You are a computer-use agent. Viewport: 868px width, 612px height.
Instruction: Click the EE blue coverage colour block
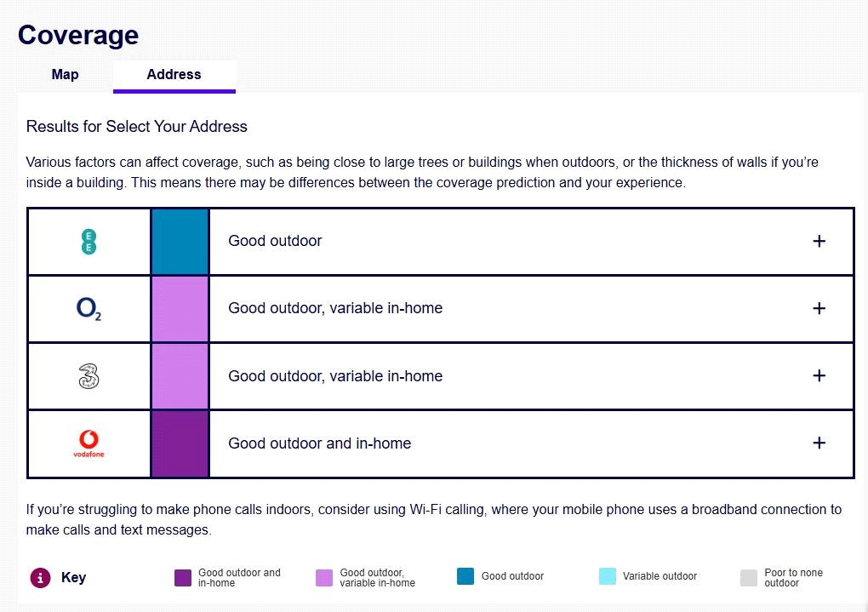pyautogui.click(x=180, y=242)
